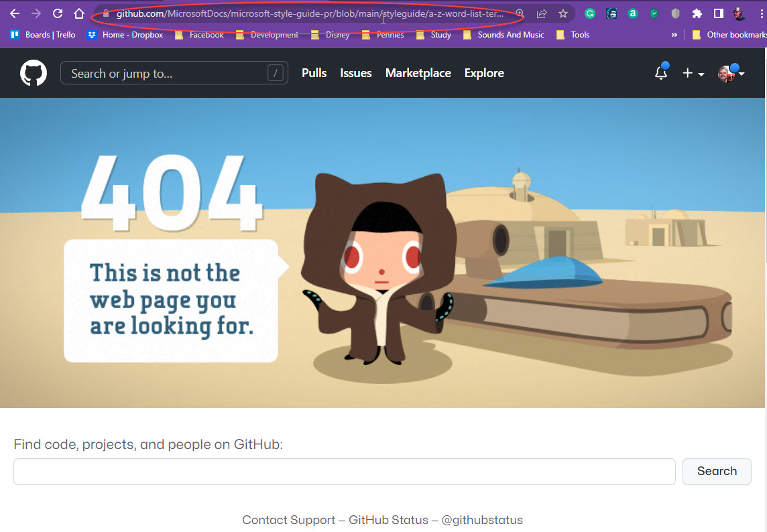The height and width of the screenshot is (532, 767).
Task: Reload the page
Action: [57, 13]
